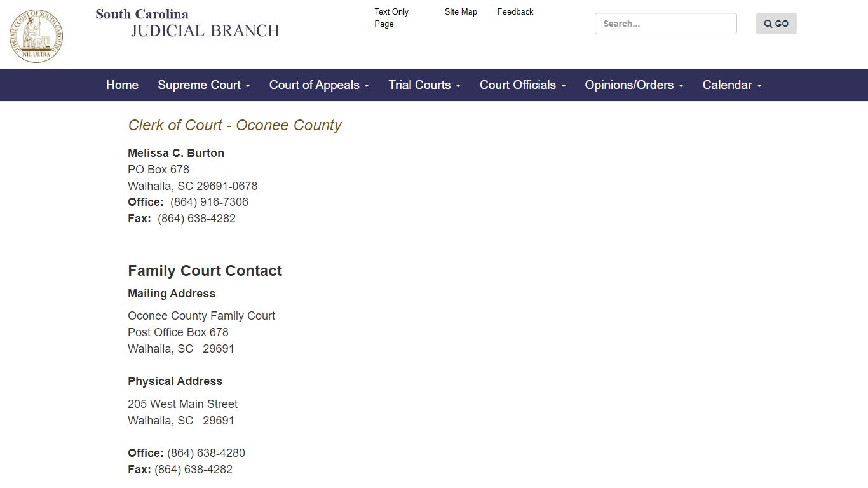Click the magnifier icon on the GO button
The height and width of the screenshot is (488, 868).
click(767, 23)
